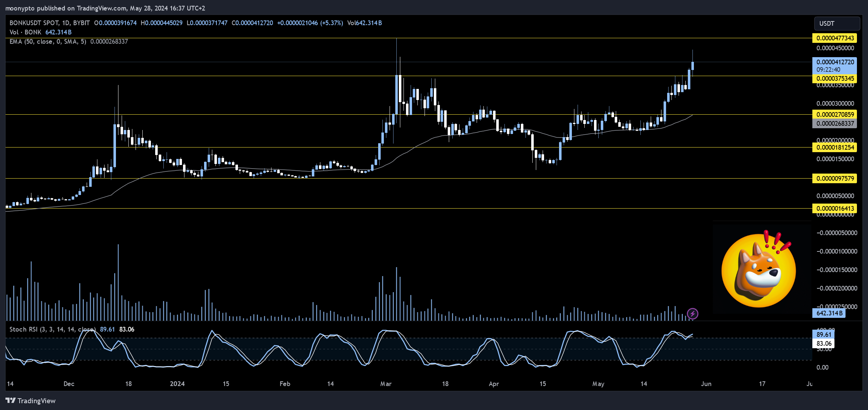868x410 pixels.
Task: Click the 2024 label on time axis
Action: tap(177, 384)
